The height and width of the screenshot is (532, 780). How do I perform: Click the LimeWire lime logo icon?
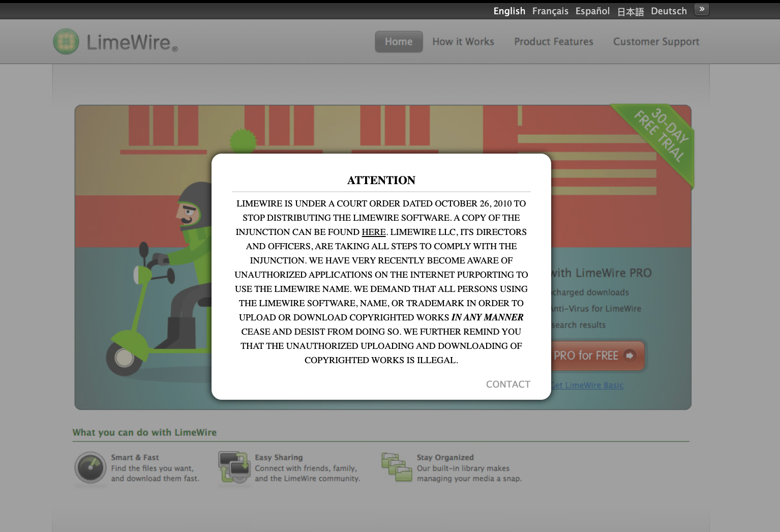tap(66, 41)
